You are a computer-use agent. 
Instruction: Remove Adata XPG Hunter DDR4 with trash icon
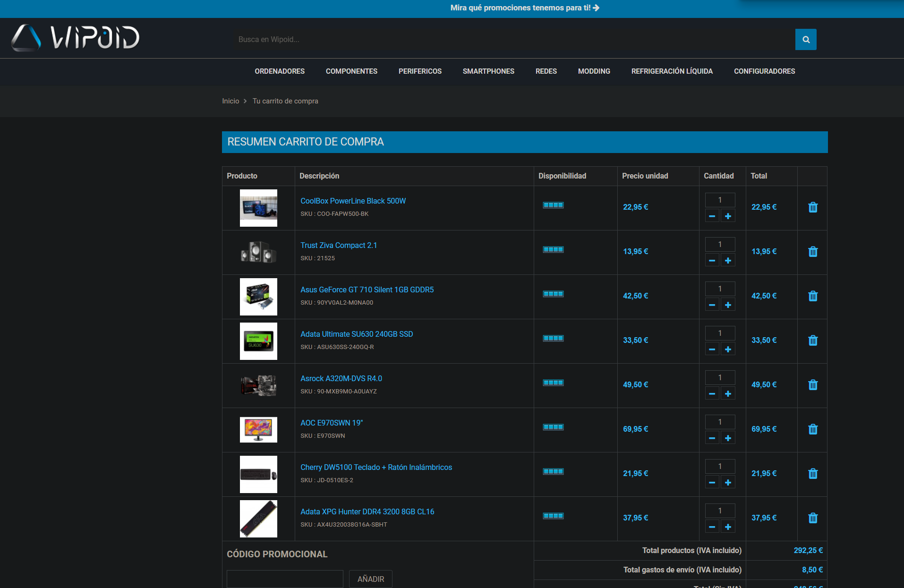coord(813,518)
